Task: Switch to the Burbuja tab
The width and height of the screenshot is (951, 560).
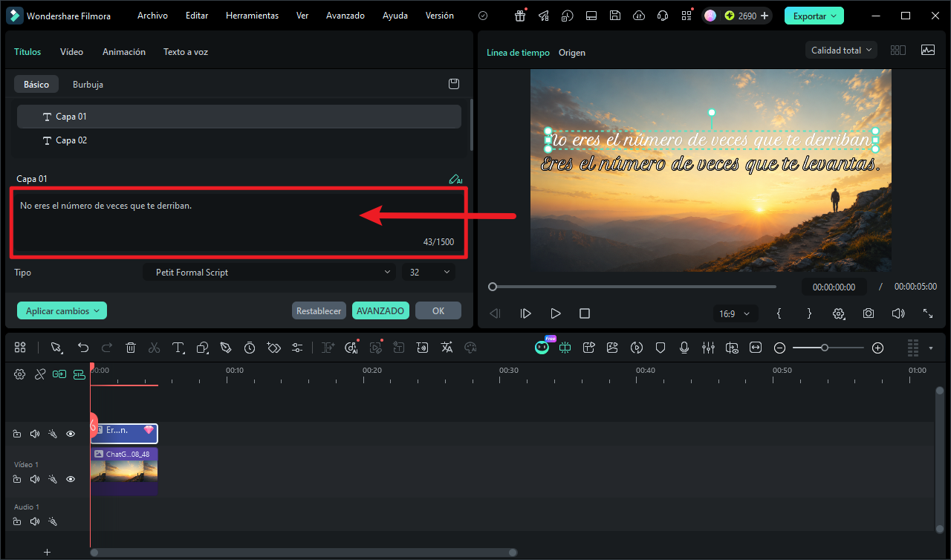Action: (x=88, y=85)
